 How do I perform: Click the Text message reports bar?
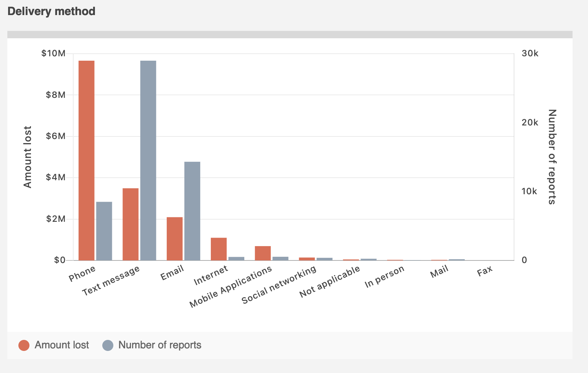pyautogui.click(x=148, y=160)
